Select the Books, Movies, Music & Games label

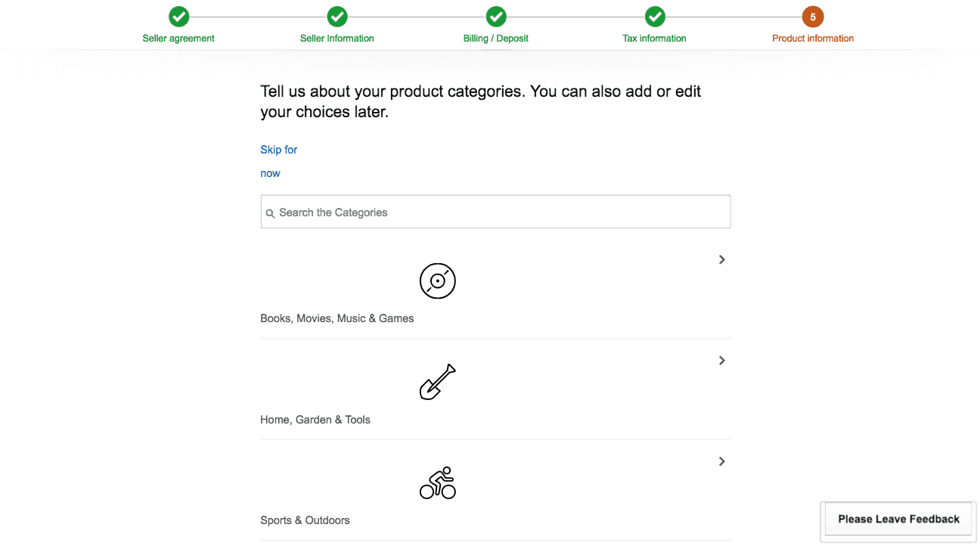[337, 318]
